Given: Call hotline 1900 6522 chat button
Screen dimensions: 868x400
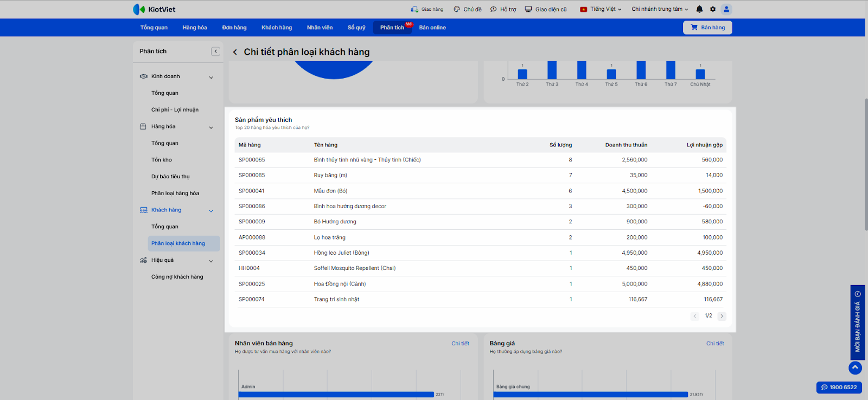Looking at the screenshot, I should [839, 387].
